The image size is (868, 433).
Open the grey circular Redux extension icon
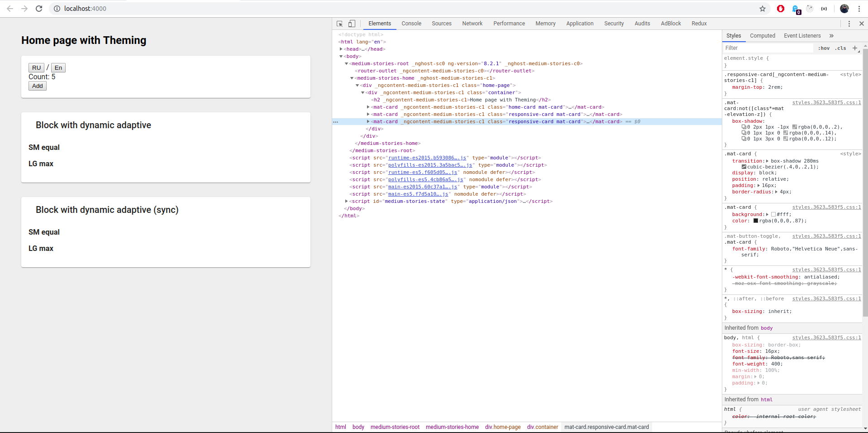[810, 9]
